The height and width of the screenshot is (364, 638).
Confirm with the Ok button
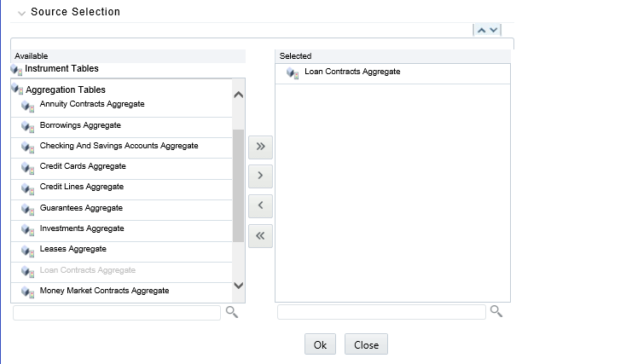click(x=320, y=344)
